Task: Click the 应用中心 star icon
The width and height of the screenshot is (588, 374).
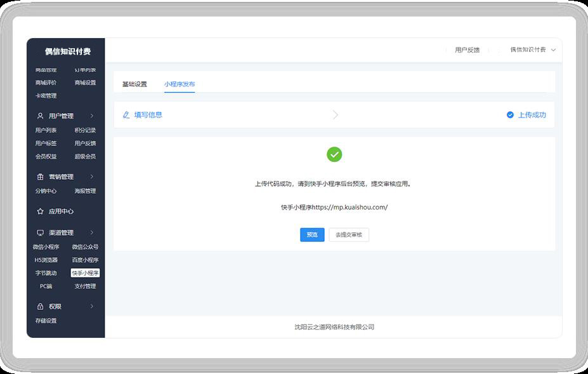Action: pos(41,211)
